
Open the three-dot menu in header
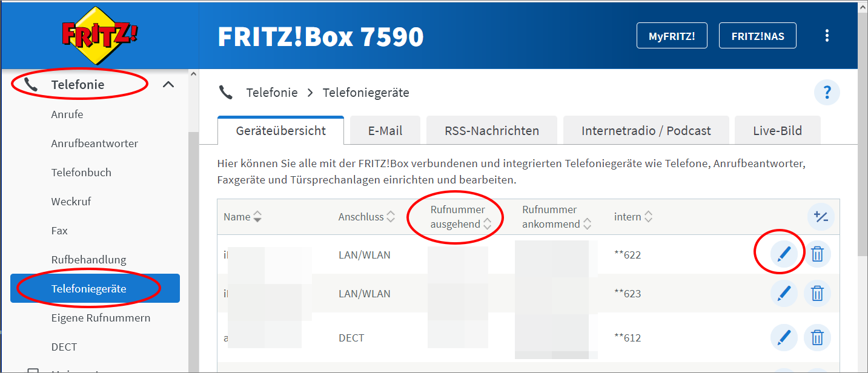[x=827, y=36]
